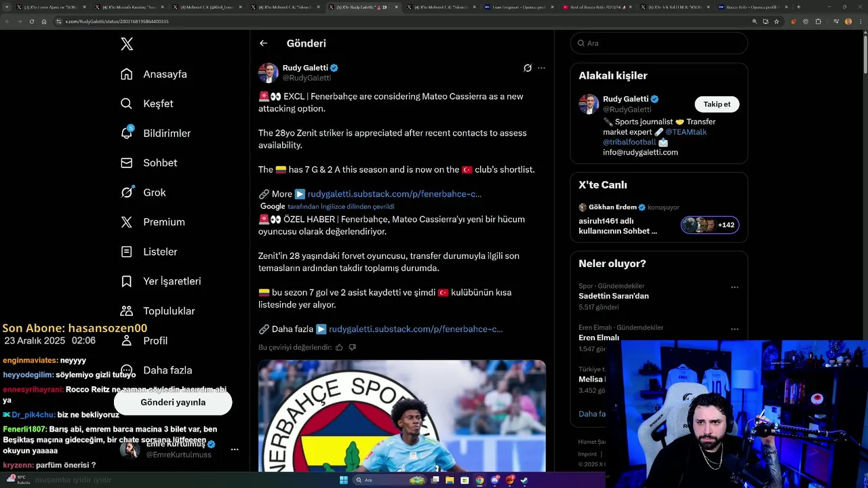Open the post's three-dot more menu
The image size is (868, 488).
coord(541,68)
